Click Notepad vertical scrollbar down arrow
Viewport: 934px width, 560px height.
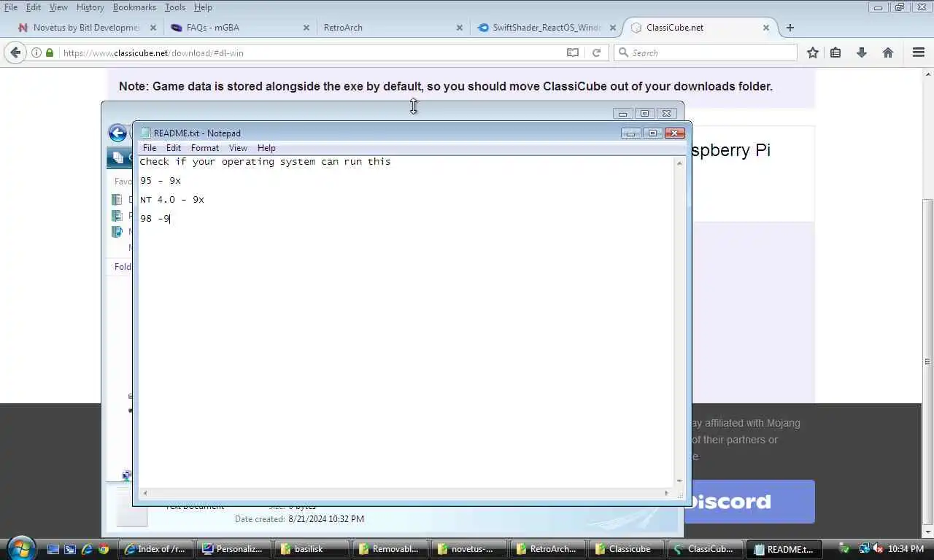point(679,481)
